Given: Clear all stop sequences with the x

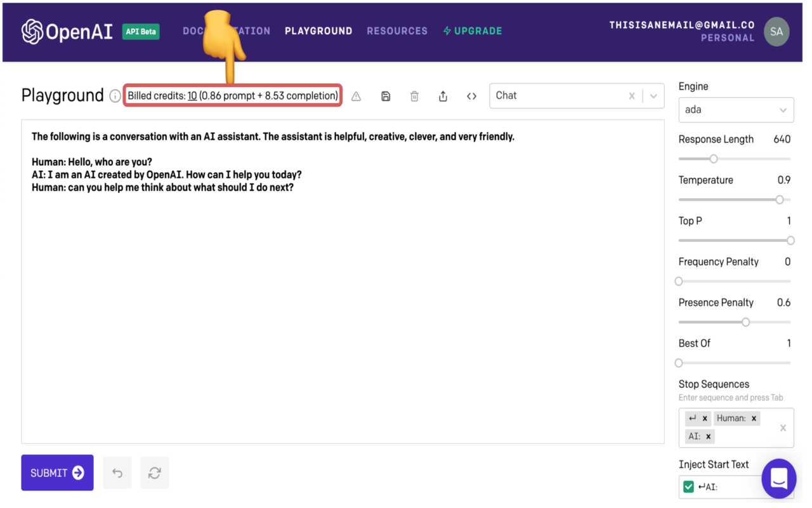Looking at the screenshot, I should 783,427.
